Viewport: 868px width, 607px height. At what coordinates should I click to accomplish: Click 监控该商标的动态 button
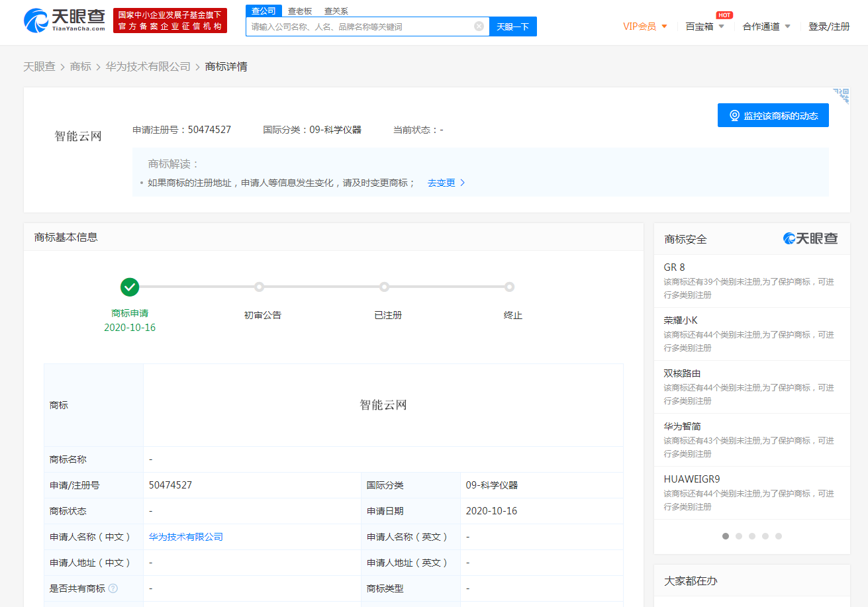(x=773, y=115)
